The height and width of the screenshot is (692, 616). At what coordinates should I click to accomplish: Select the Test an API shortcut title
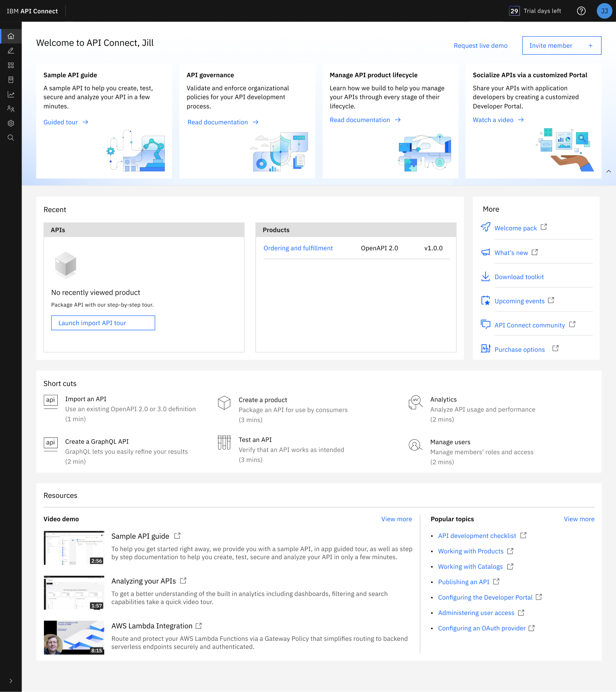[255, 440]
